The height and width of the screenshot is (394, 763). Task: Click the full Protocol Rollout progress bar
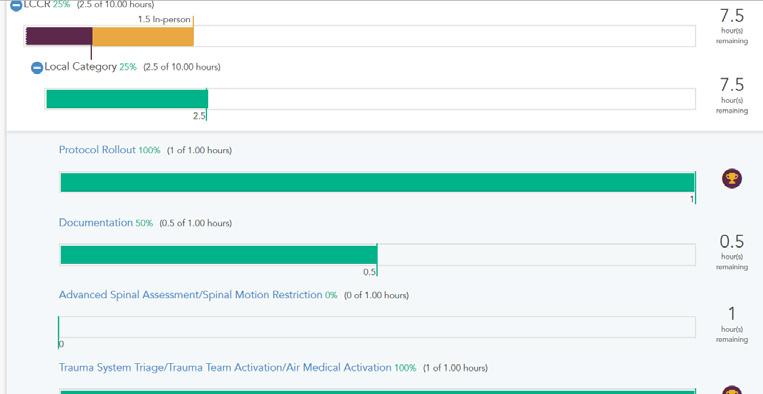pos(378,182)
